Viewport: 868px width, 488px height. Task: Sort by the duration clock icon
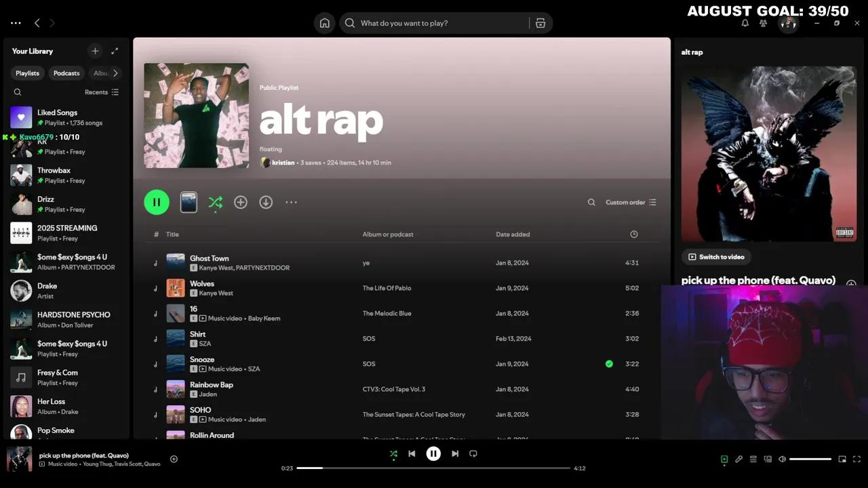click(634, 235)
